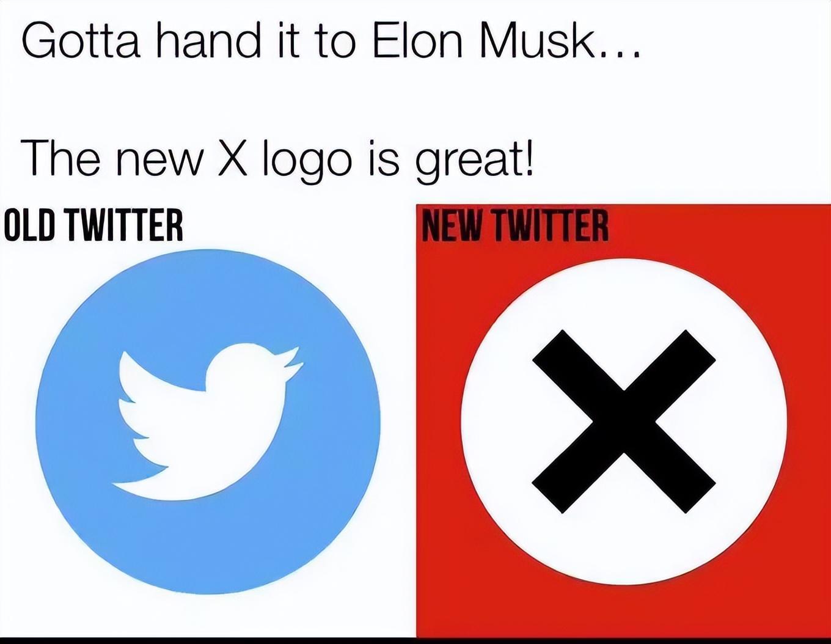831x644 pixels.
Task: Click the black bar at image bottom
Action: tap(416, 641)
